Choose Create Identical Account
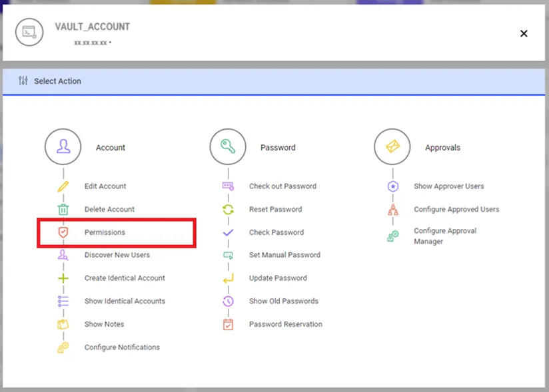The width and height of the screenshot is (549, 392). coord(125,278)
